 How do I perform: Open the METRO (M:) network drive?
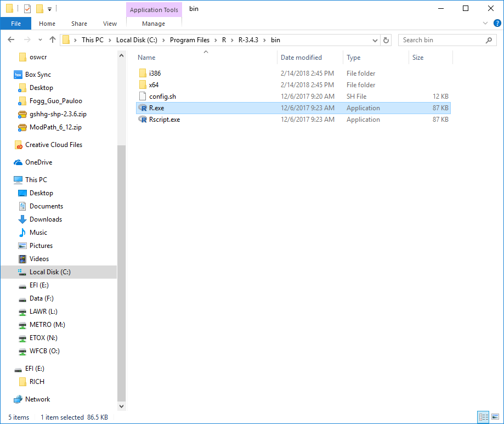tap(42, 325)
